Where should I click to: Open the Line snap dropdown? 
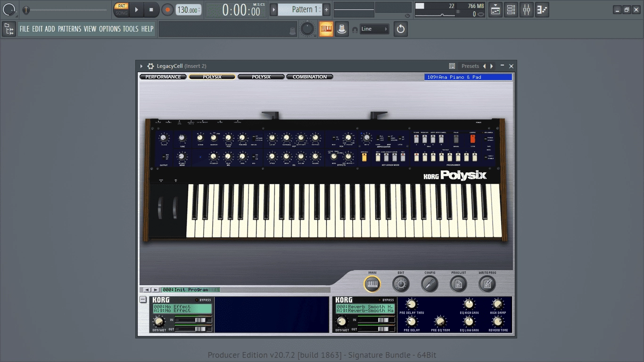[374, 29]
